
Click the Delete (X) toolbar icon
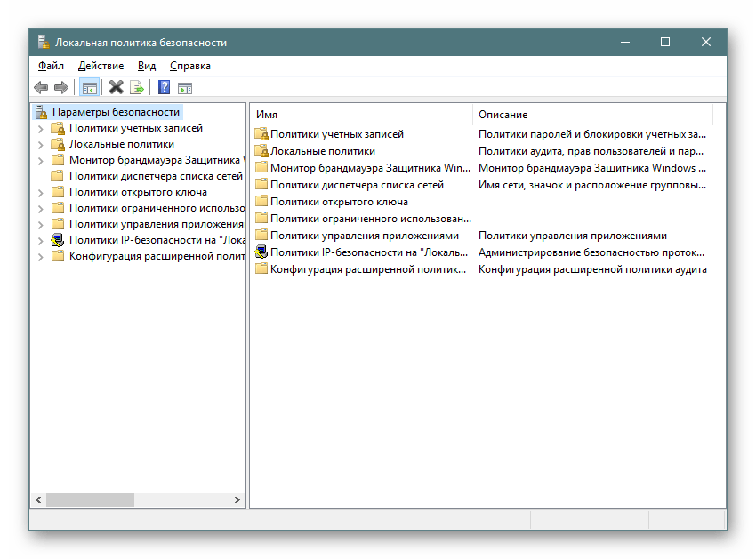pyautogui.click(x=116, y=87)
